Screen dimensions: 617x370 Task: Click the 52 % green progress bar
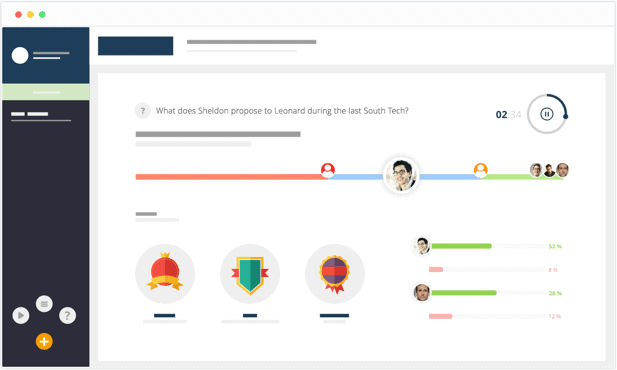point(462,246)
